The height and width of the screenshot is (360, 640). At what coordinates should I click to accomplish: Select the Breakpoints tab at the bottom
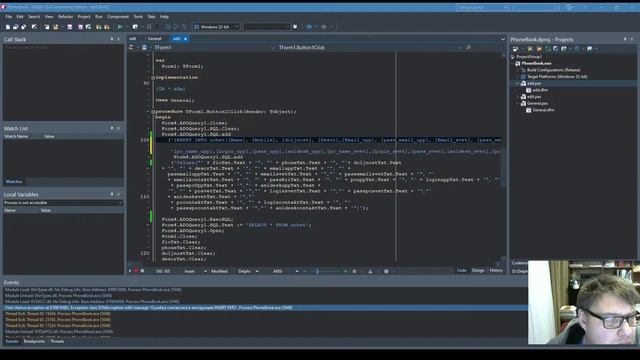tap(34, 341)
